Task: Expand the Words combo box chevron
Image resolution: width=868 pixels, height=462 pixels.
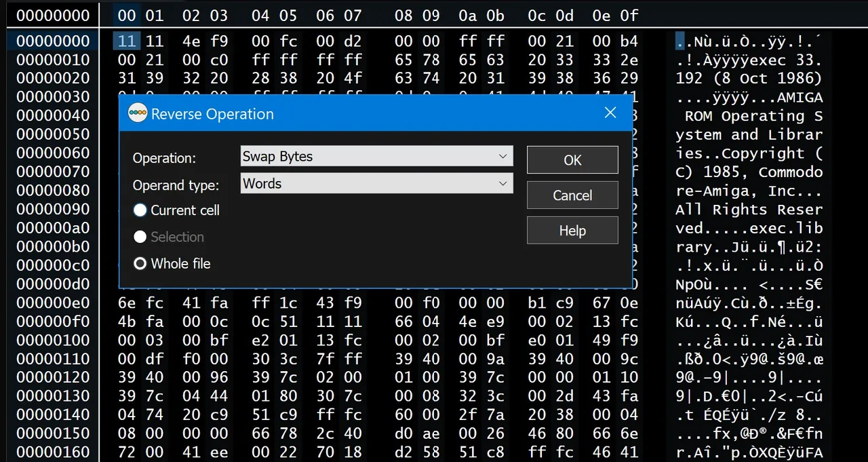Action: [x=502, y=183]
